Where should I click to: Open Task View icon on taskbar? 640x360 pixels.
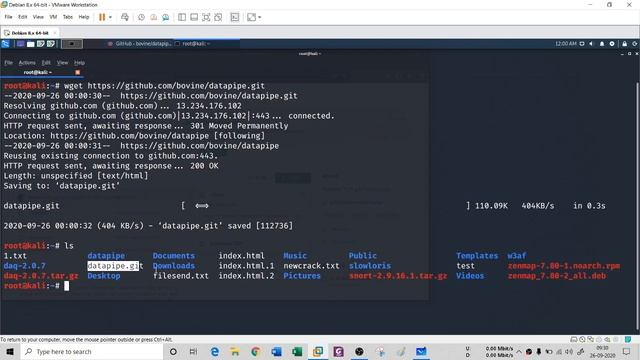(193, 351)
